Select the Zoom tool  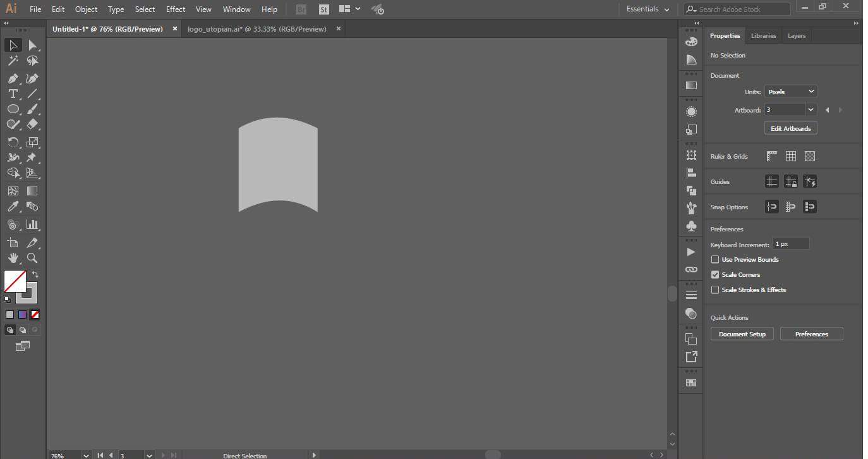[32, 258]
